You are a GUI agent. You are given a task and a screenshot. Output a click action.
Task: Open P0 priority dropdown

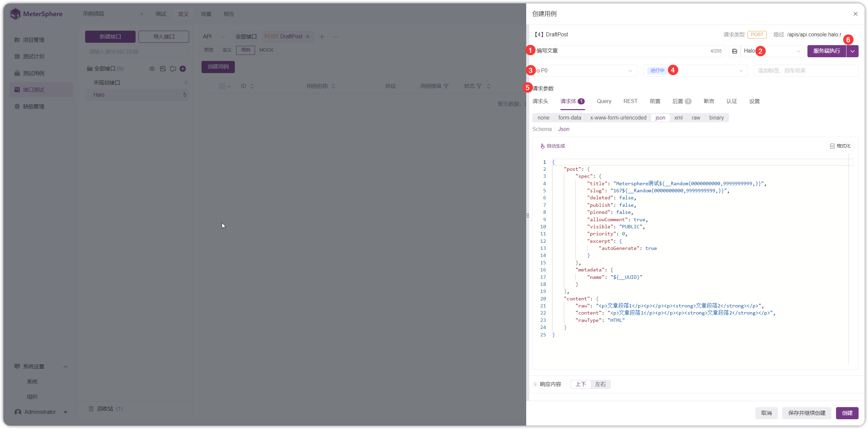click(x=584, y=70)
